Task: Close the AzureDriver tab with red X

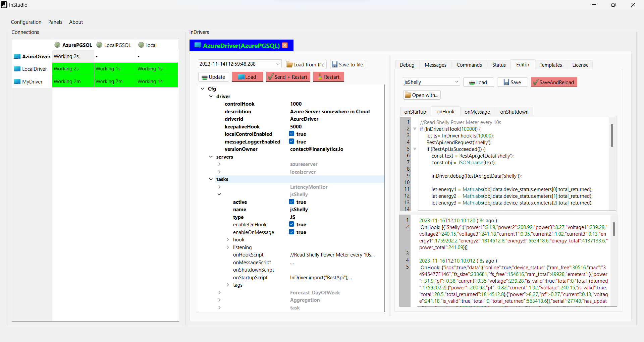Action: tap(285, 46)
